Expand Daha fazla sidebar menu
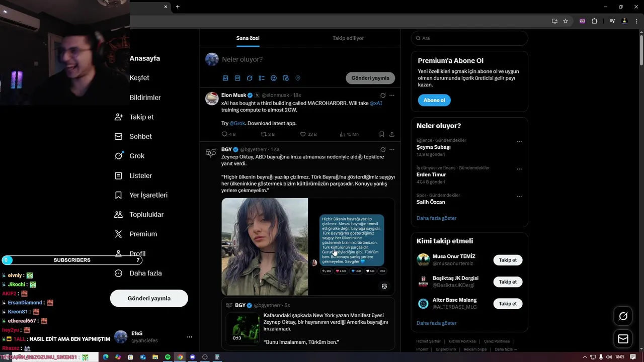This screenshot has height=362, width=644. point(138,273)
